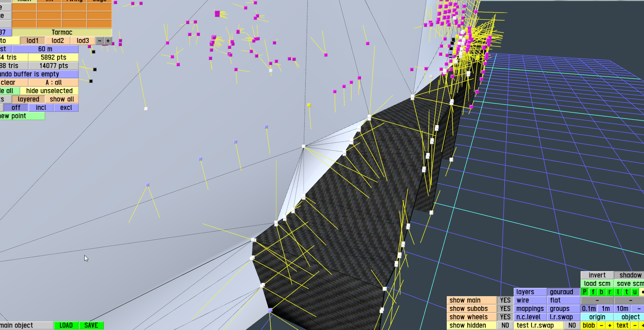Select the layered visibility mode

tap(29, 99)
